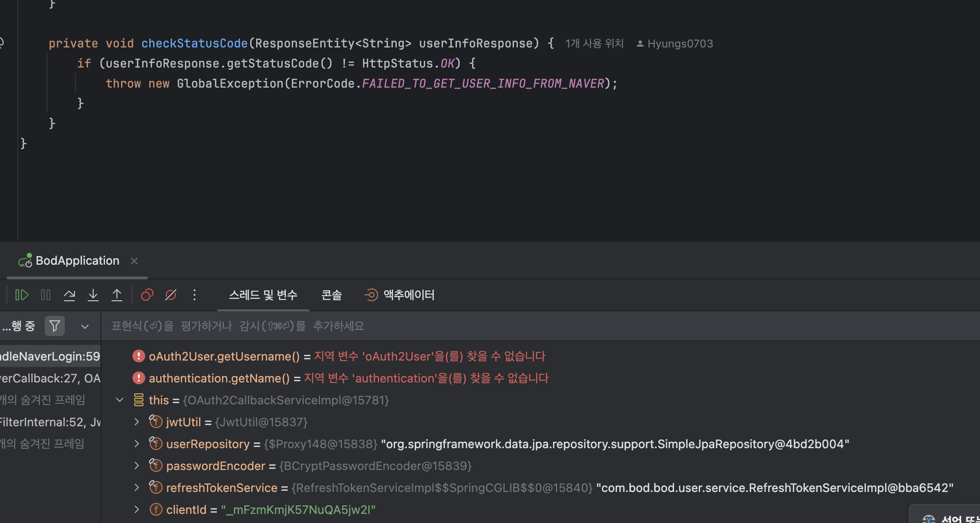Expand the jwtUtil field node
Viewport: 980px width, 523px height.
pyautogui.click(x=137, y=422)
